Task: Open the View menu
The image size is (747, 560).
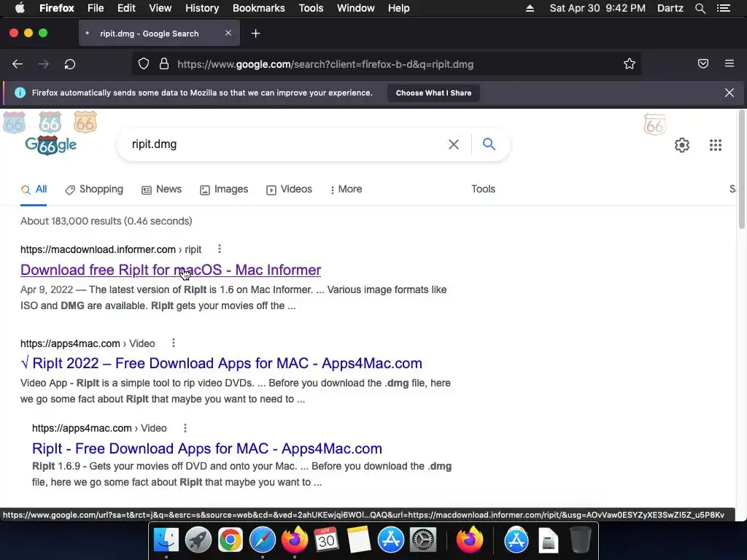Action: (x=160, y=8)
